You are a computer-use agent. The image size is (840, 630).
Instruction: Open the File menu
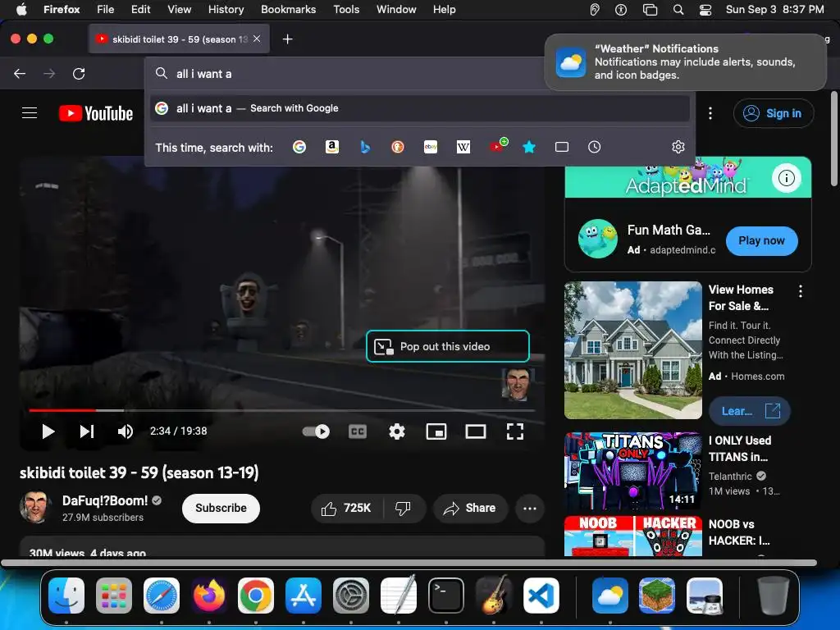(x=105, y=9)
